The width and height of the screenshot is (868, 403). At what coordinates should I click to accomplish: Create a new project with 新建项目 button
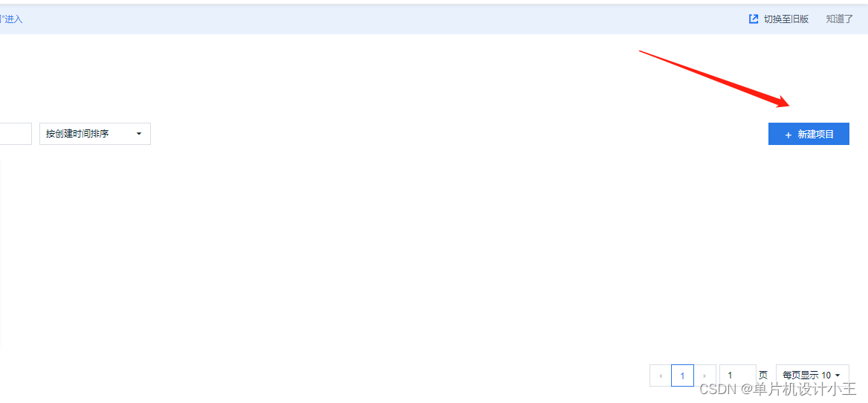tap(809, 134)
